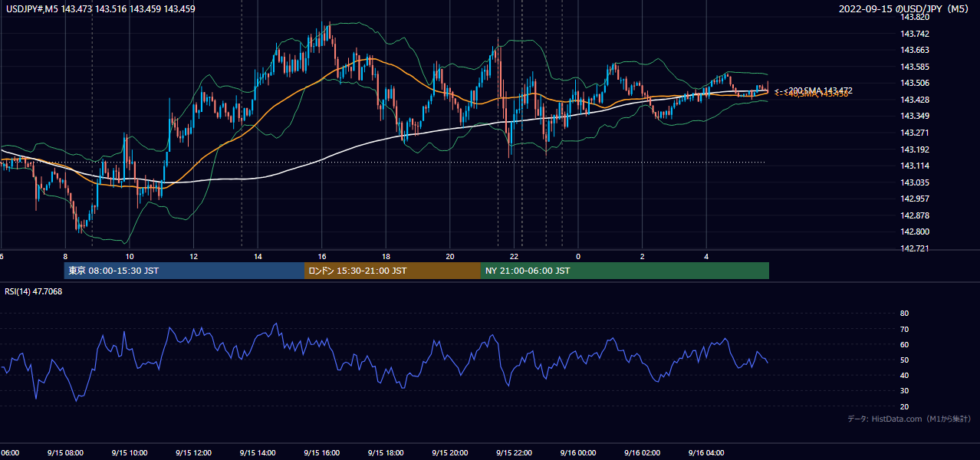Click bottom time label 9/15 12:00

[193, 453]
